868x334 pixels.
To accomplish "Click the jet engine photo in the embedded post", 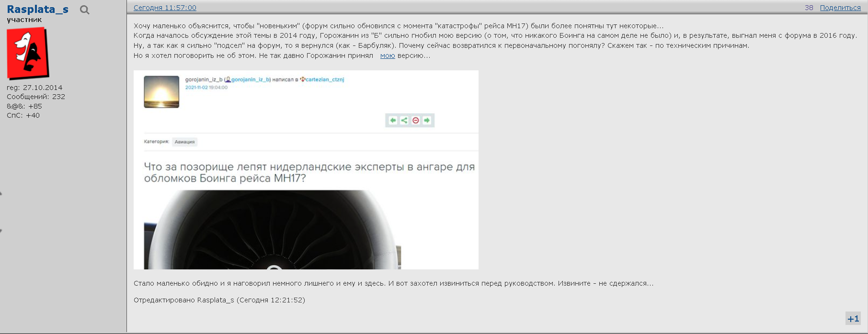I will click(273, 230).
